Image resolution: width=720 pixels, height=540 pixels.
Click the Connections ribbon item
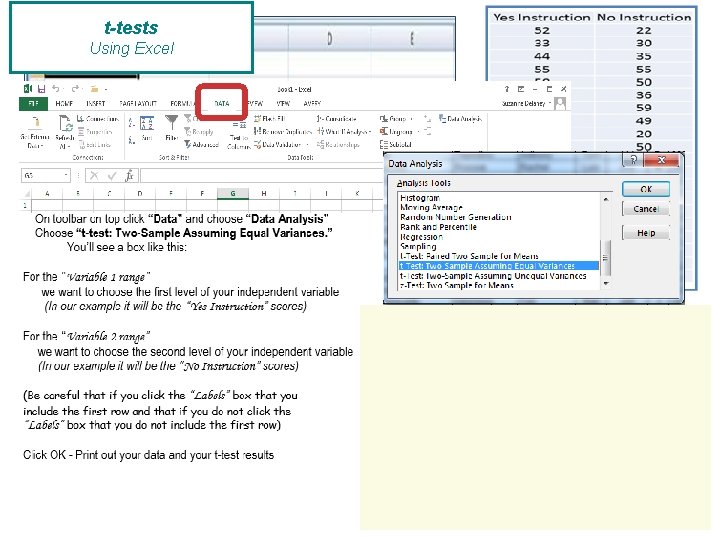coord(98,119)
